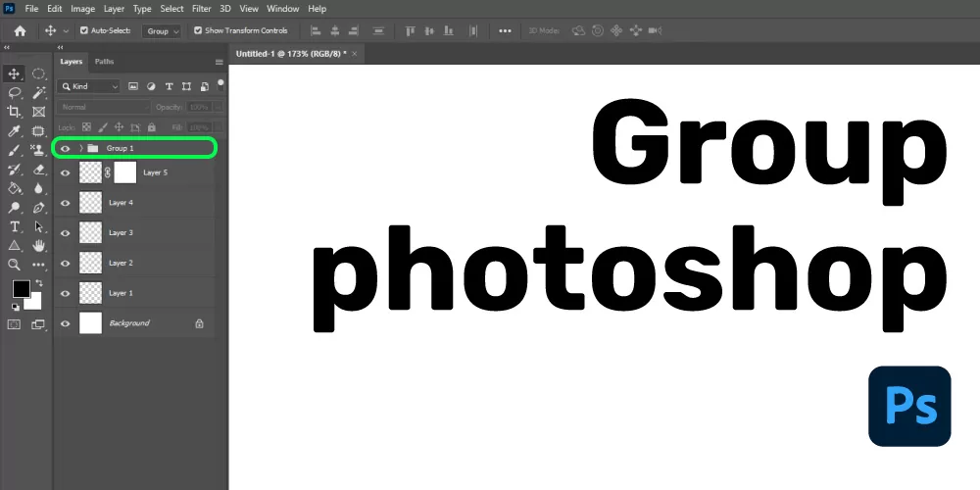The image size is (980, 490).
Task: Open Move tool preset picker arrow
Action: [66, 30]
